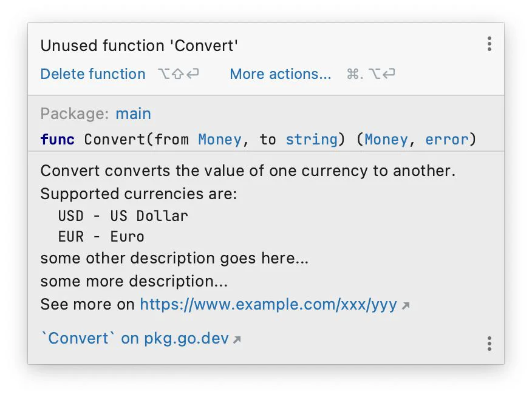
Task: Click external arrow icon after pkg.go.dev
Action: (237, 339)
